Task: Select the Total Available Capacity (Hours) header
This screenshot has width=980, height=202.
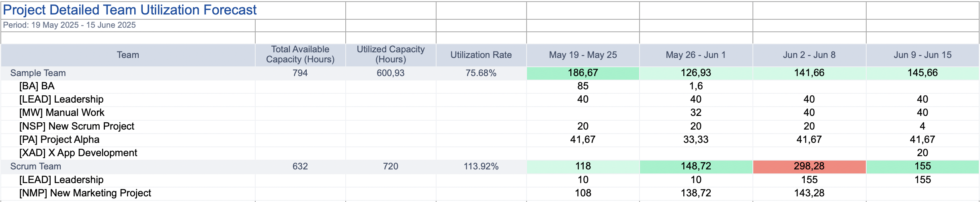Action: coord(300,55)
